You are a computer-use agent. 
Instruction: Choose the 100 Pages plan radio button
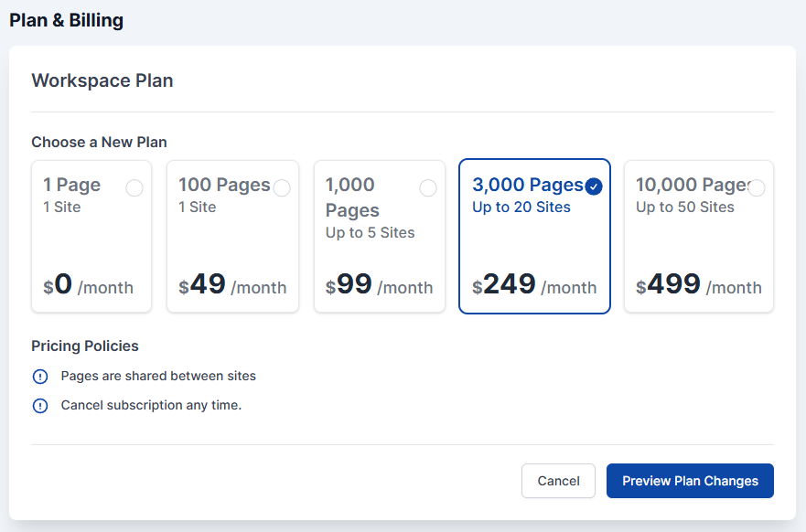[282, 188]
